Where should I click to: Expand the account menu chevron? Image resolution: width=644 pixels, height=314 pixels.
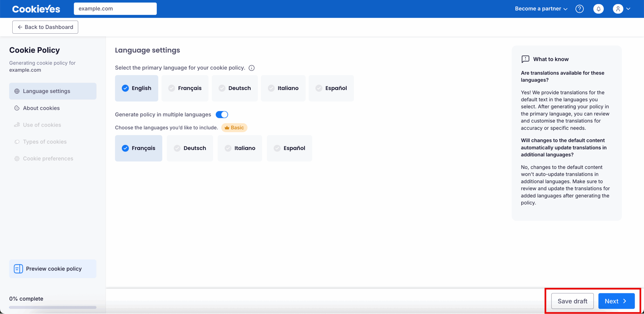pyautogui.click(x=628, y=9)
